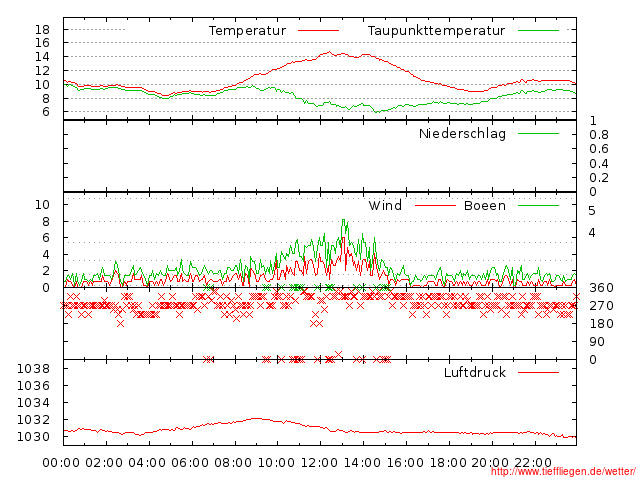The height and width of the screenshot is (480, 640).
Task: Click the 00:00 time axis label
Action: click(61, 463)
